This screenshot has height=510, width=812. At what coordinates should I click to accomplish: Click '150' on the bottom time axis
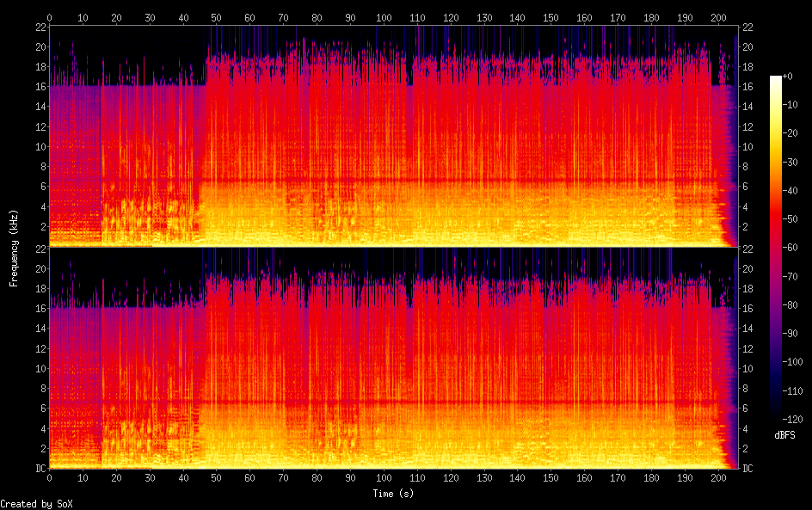click(551, 478)
